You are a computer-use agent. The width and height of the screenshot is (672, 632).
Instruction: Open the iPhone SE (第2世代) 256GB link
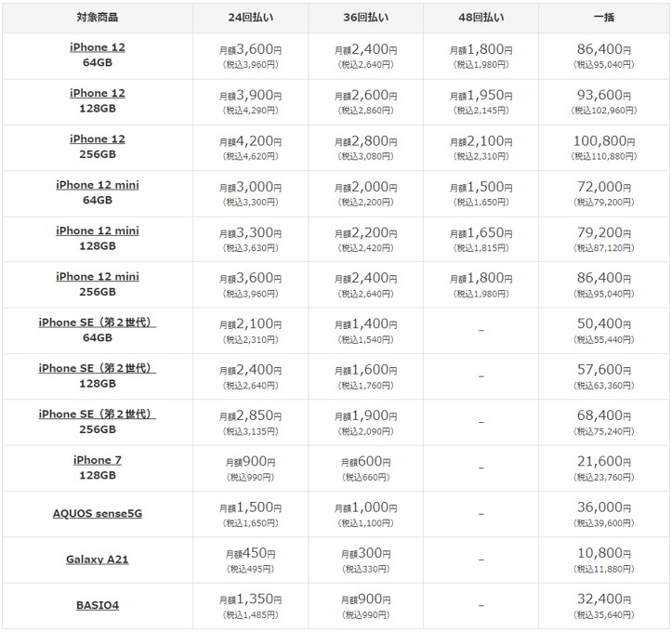pos(98,414)
